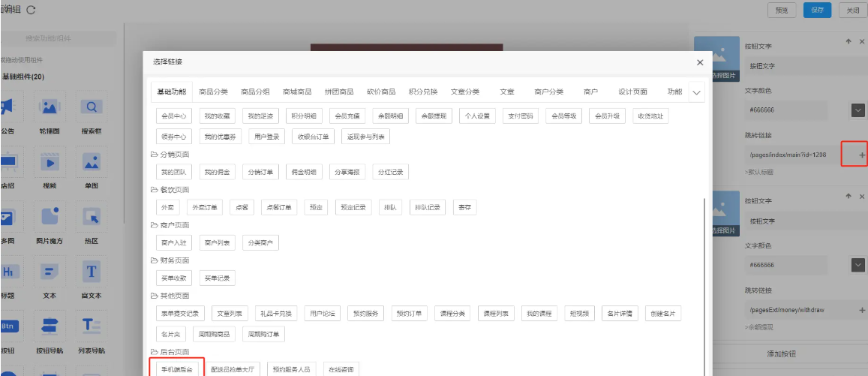Go to the 设计页面 tab
This screenshot has height=376, width=868.
632,92
